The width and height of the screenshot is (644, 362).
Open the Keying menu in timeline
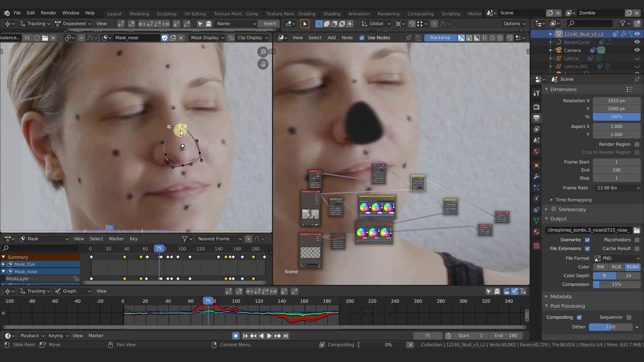pyautogui.click(x=58, y=336)
